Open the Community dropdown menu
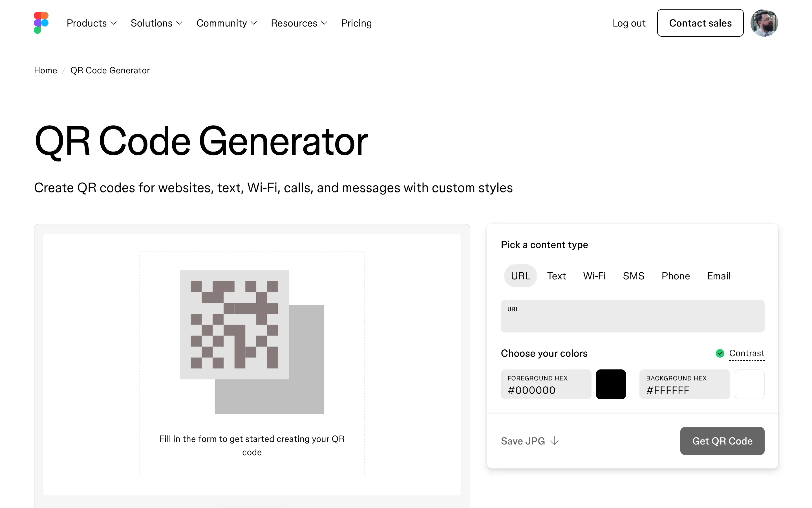812x508 pixels. click(x=226, y=23)
